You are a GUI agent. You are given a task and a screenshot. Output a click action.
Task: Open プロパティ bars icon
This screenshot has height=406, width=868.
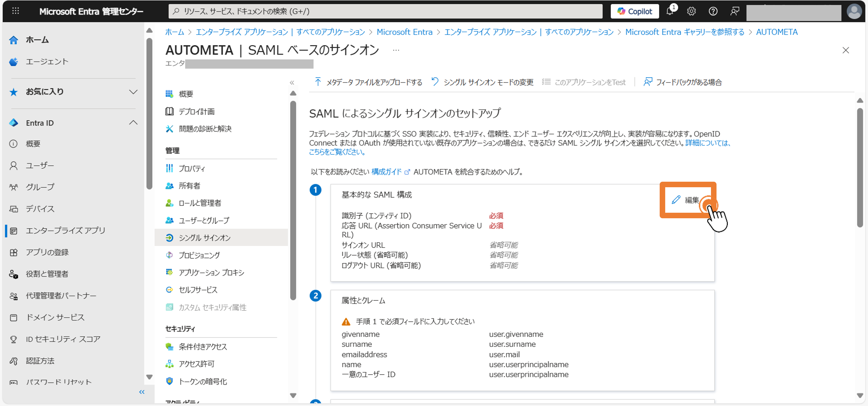click(169, 168)
